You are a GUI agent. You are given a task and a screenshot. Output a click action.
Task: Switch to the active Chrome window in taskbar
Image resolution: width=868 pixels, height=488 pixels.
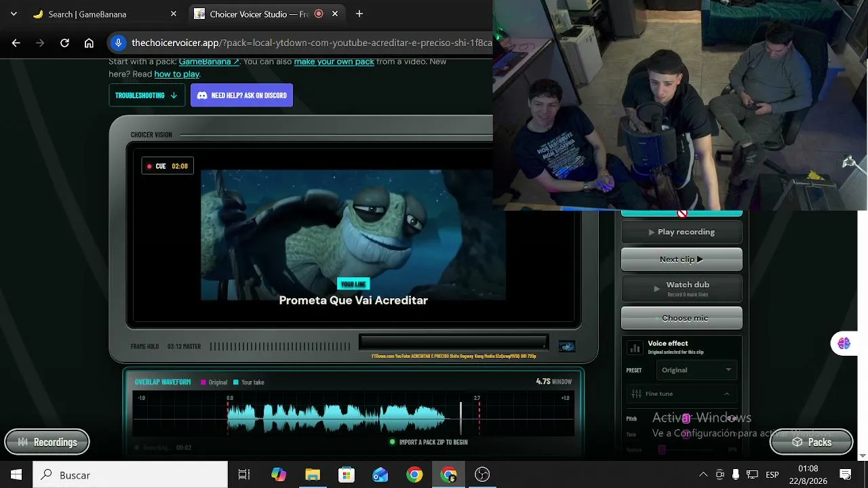coord(448,474)
